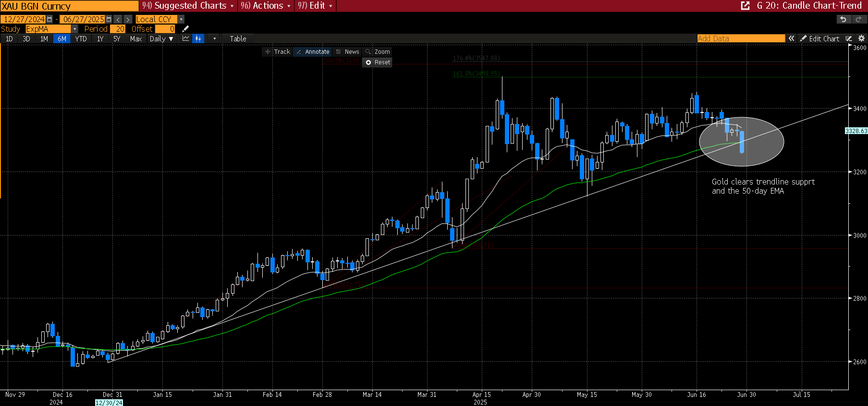
Task: Open the ExpMA study dropdown
Action: (75, 29)
